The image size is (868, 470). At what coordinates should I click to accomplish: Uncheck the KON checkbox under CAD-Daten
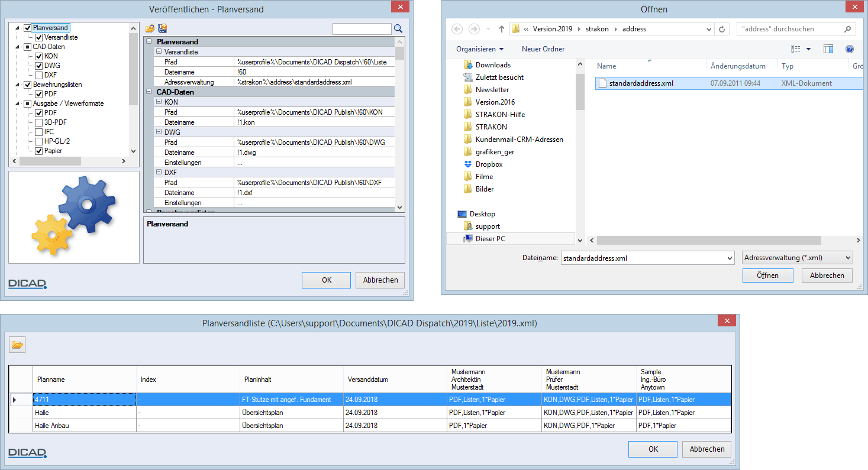39,56
